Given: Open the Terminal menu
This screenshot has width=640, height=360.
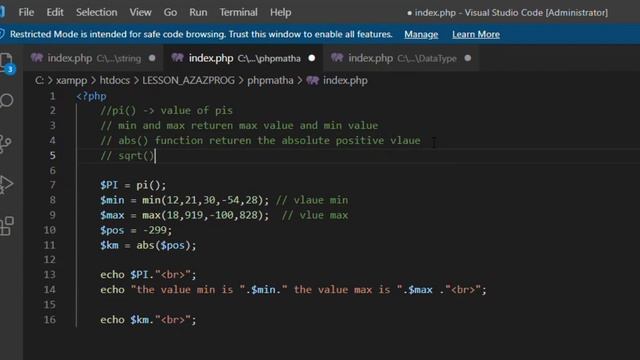Looking at the screenshot, I should tap(238, 12).
